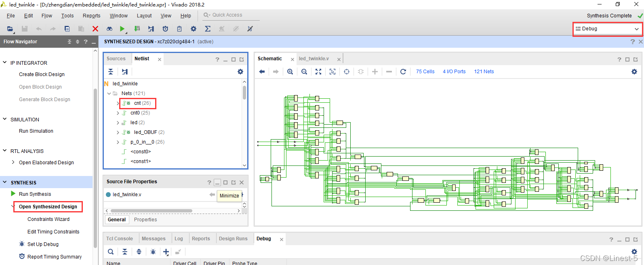Switch to the Tcl Console tab
Image resolution: width=644 pixels, height=265 pixels.
coord(120,239)
